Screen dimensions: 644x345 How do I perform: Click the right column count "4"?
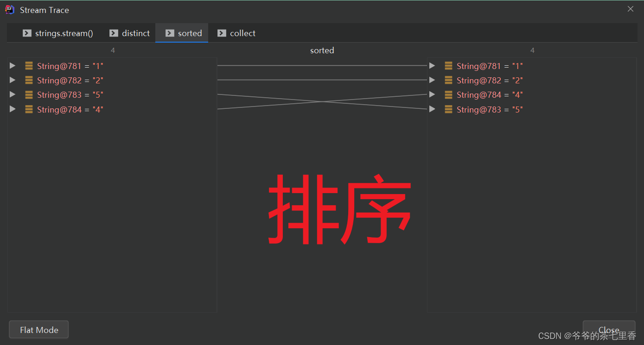coord(532,50)
